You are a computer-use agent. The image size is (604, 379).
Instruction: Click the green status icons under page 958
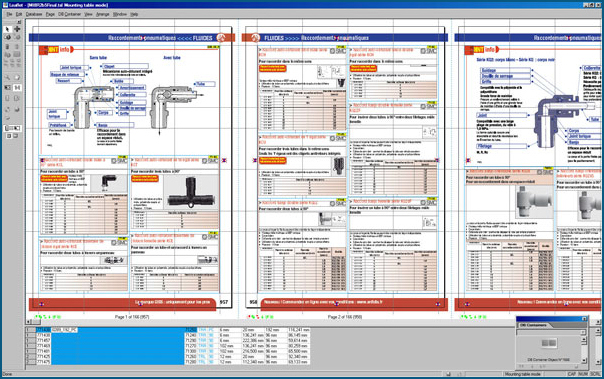point(261,317)
